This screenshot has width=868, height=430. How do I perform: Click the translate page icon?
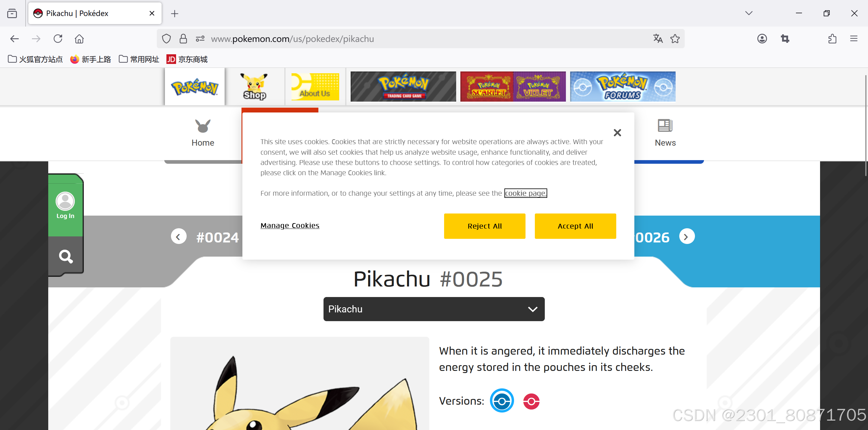[x=658, y=39]
